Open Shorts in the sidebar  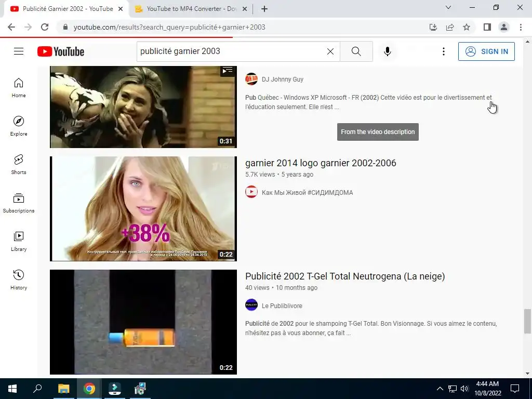19,165
